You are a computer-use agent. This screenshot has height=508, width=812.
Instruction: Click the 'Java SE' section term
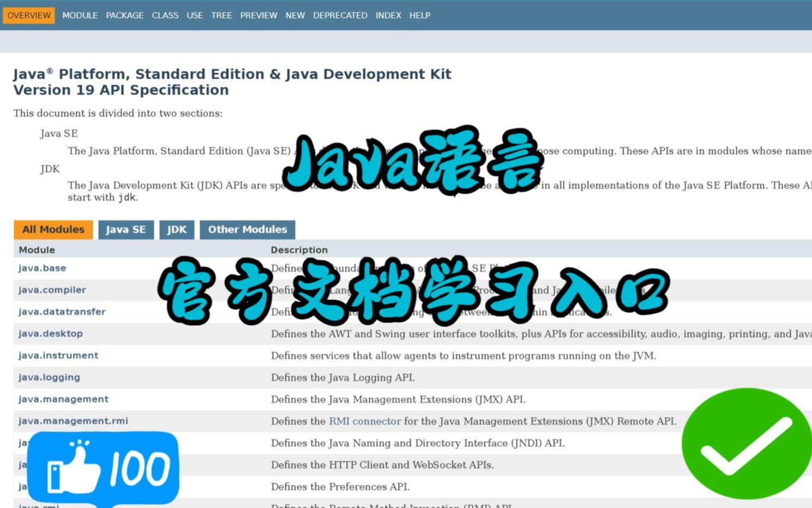point(58,134)
